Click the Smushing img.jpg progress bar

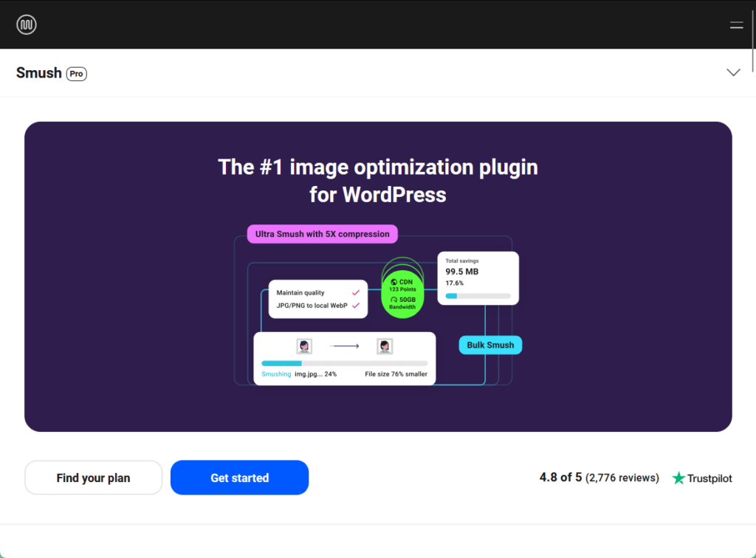click(344, 363)
